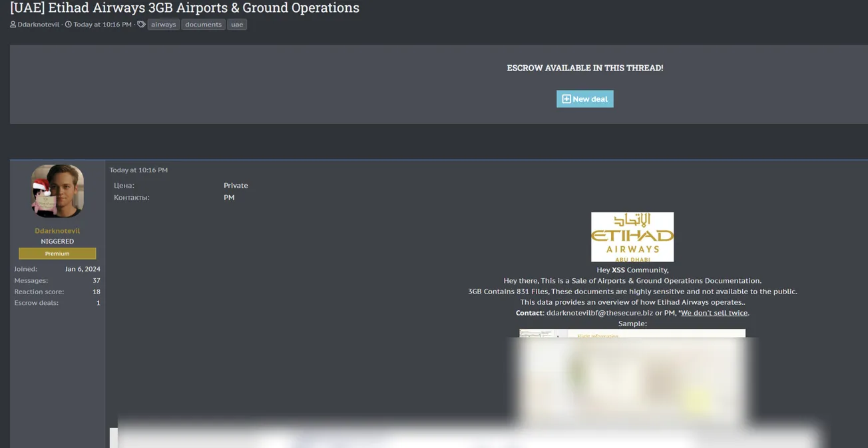Follow the "We don't sell twice" link
The width and height of the screenshot is (868, 448).
(x=714, y=313)
